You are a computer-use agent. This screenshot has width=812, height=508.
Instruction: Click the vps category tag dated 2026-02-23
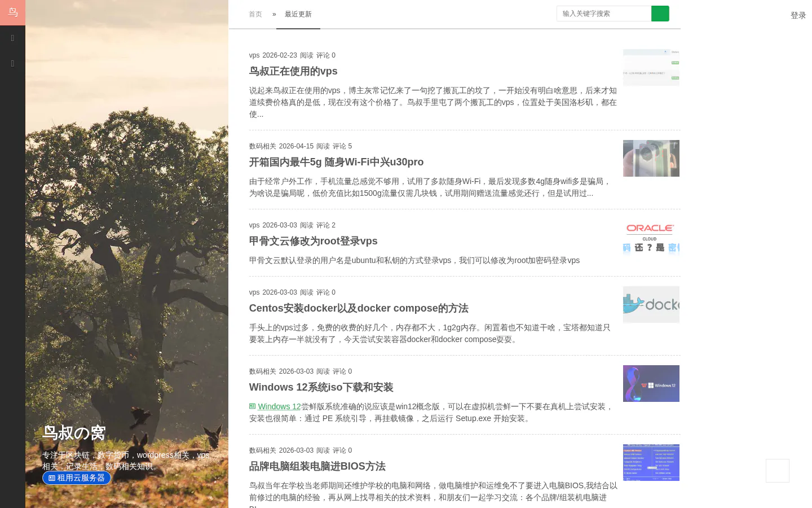coord(254,55)
